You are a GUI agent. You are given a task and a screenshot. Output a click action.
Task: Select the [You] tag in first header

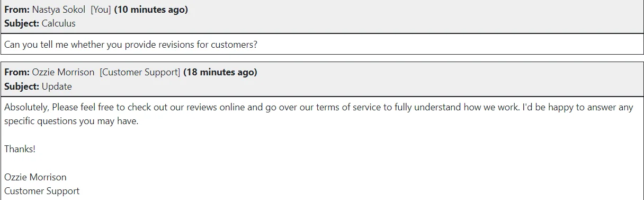point(101,10)
